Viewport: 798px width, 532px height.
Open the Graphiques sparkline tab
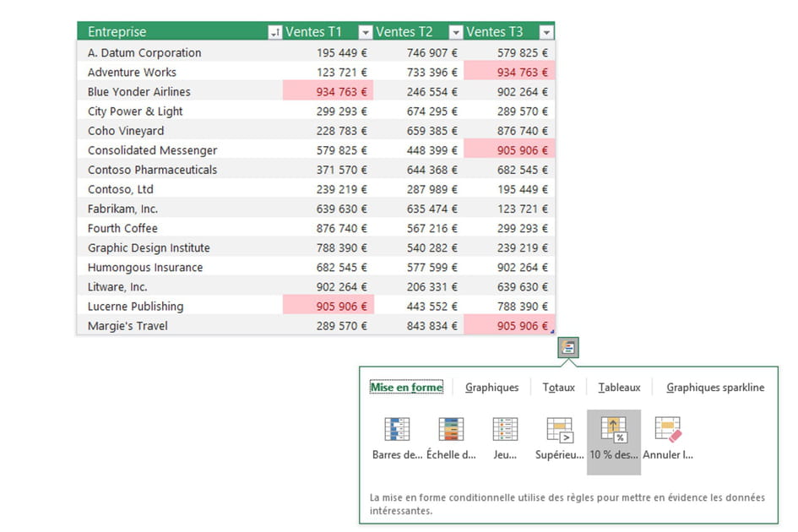(x=714, y=387)
